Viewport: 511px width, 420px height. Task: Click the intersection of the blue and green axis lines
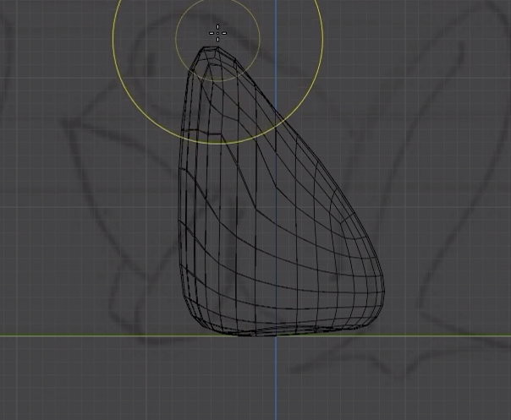click(276, 335)
